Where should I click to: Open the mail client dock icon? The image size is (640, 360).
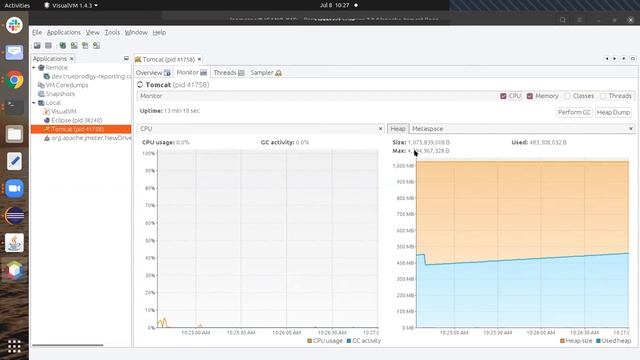point(14,53)
